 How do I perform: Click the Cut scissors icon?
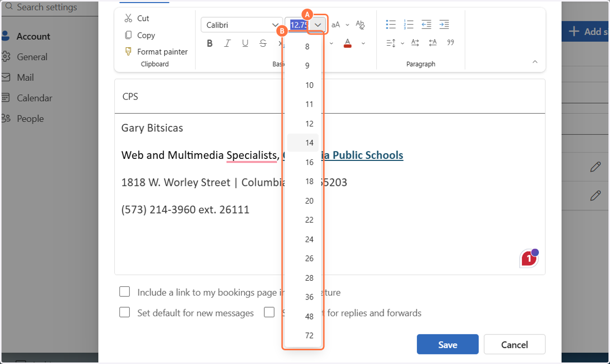128,18
